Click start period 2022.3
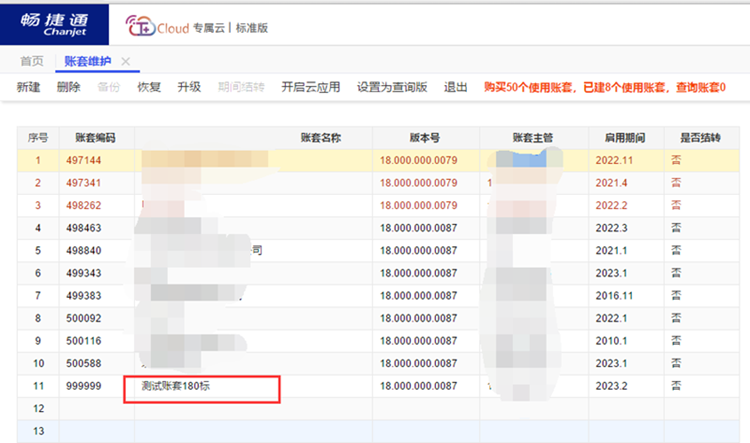The width and height of the screenshot is (750, 443). [x=611, y=228]
